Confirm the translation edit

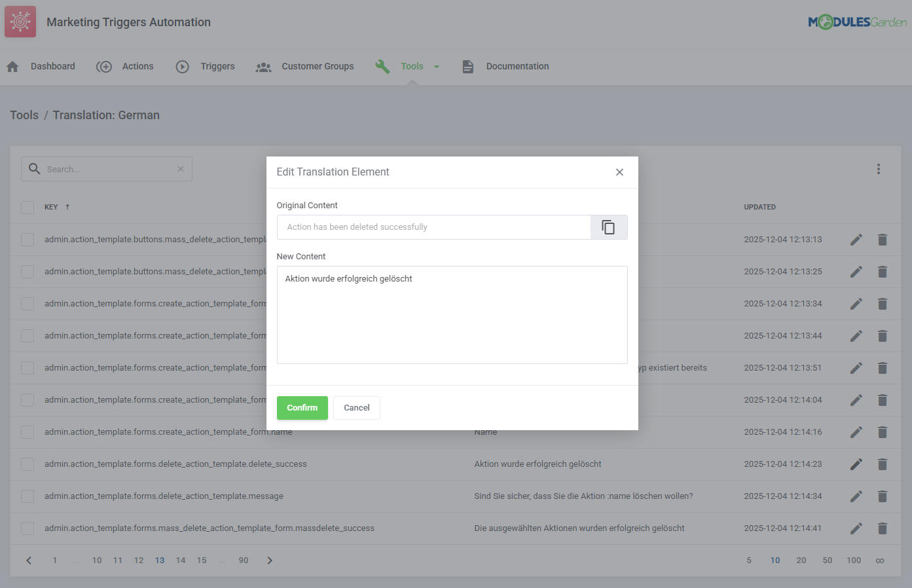[302, 407]
